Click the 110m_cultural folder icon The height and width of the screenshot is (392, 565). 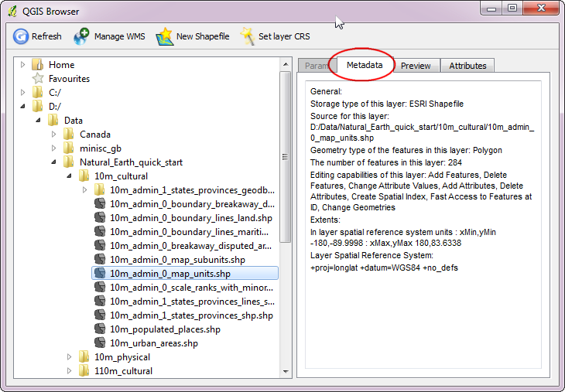coord(84,371)
